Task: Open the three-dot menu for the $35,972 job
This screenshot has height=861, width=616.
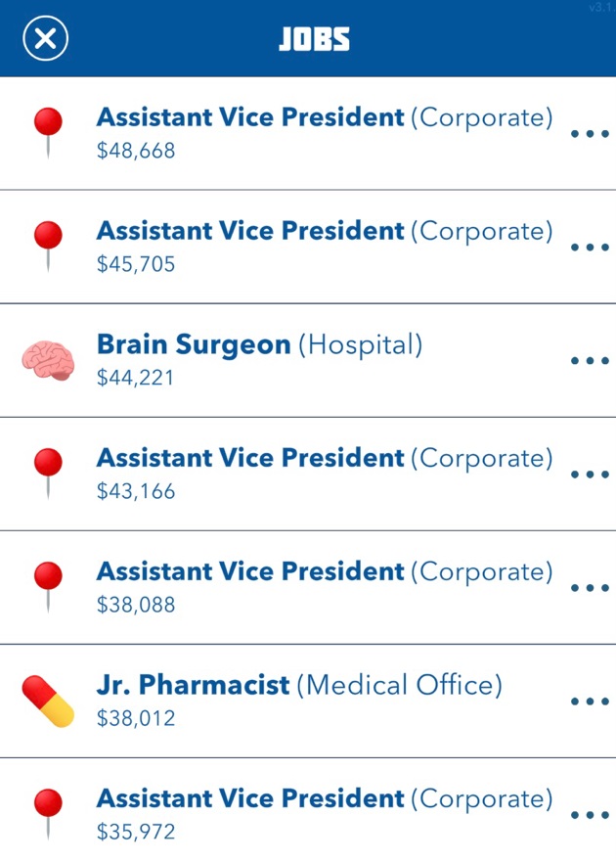Action: [590, 815]
